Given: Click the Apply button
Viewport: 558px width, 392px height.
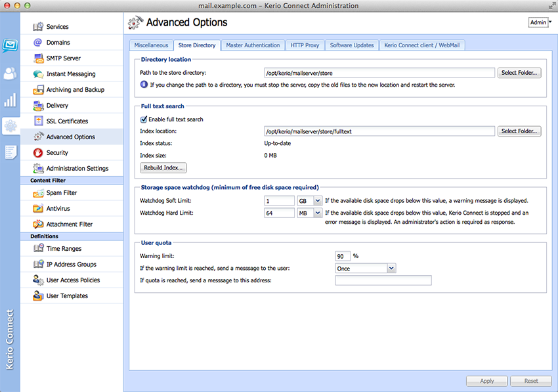Looking at the screenshot, I should pos(487,381).
